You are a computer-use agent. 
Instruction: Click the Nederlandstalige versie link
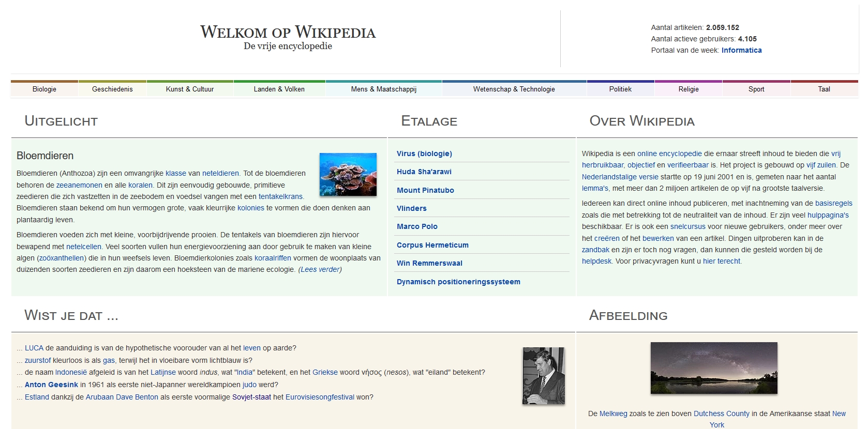pyautogui.click(x=620, y=177)
